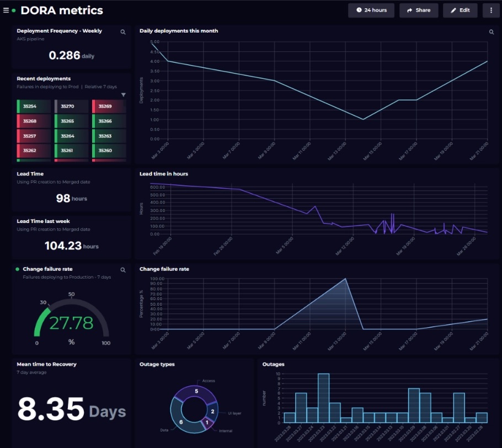
Task: Open the hamburger navigation menu
Action: pos(6,9)
